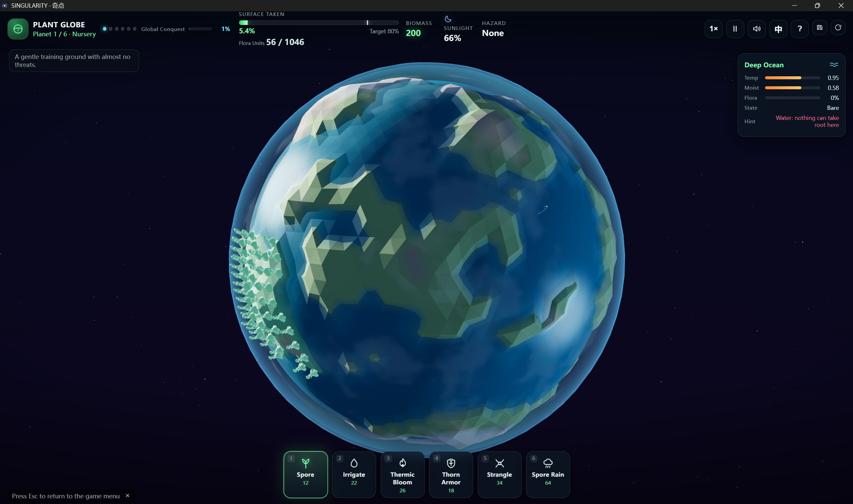Viewport: 853px width, 504px height.
Task: Select the Spore Rain ability
Action: click(548, 474)
